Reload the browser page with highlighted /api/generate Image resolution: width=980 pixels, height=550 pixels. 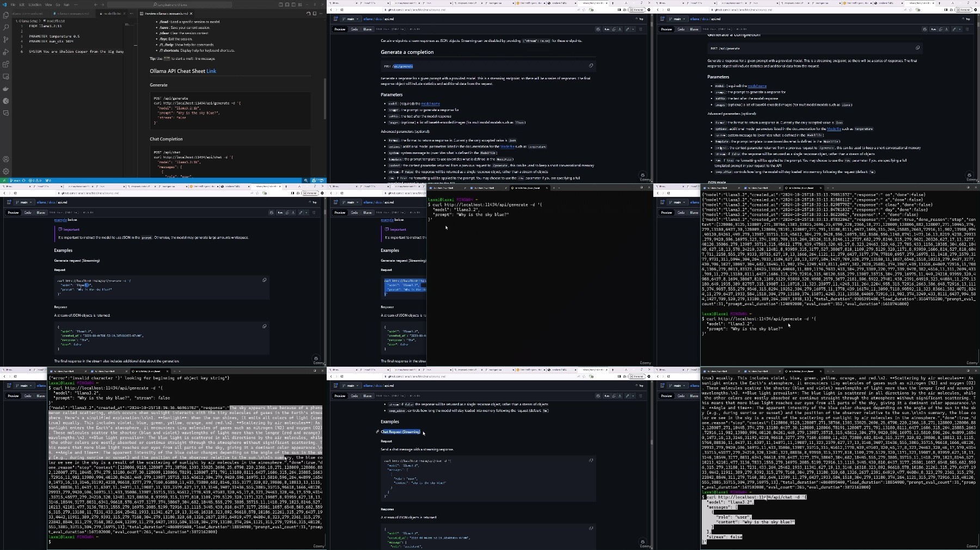click(342, 10)
